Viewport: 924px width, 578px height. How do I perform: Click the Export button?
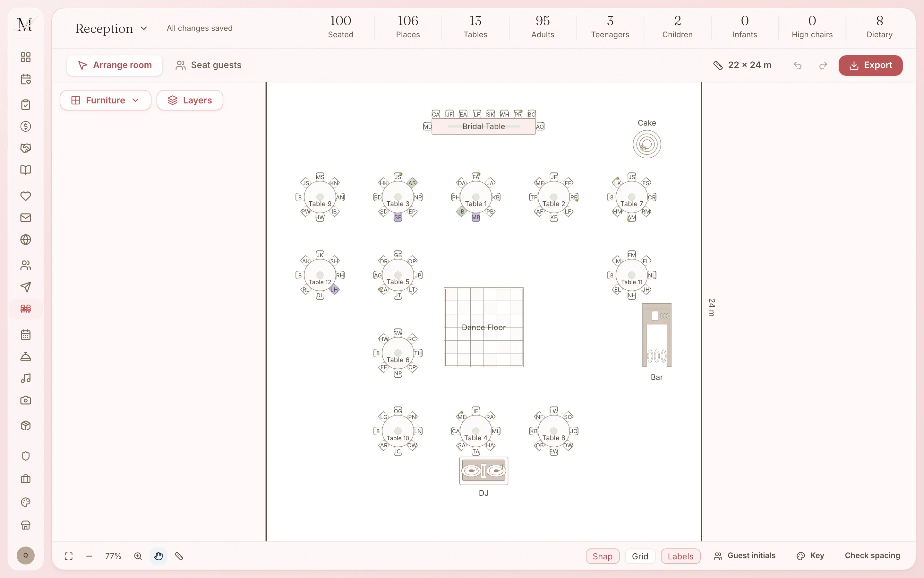(870, 66)
